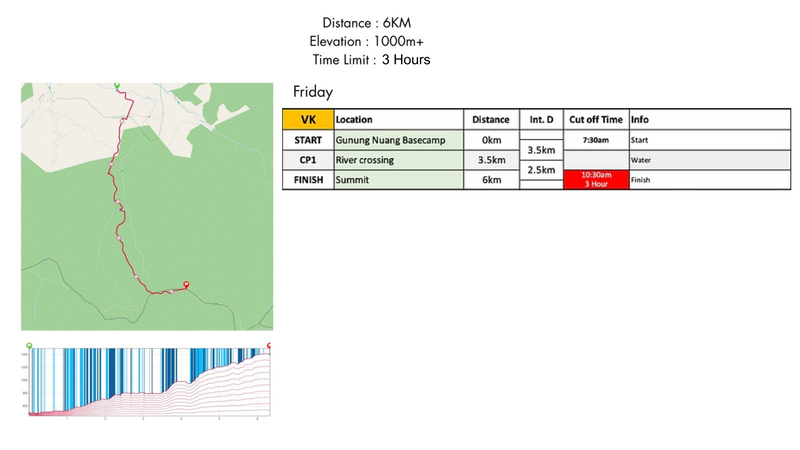Click the red summit pin on map

(x=186, y=284)
